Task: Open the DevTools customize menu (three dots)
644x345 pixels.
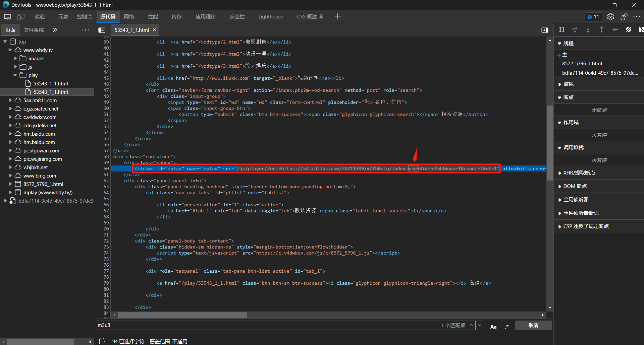Action: [x=637, y=16]
